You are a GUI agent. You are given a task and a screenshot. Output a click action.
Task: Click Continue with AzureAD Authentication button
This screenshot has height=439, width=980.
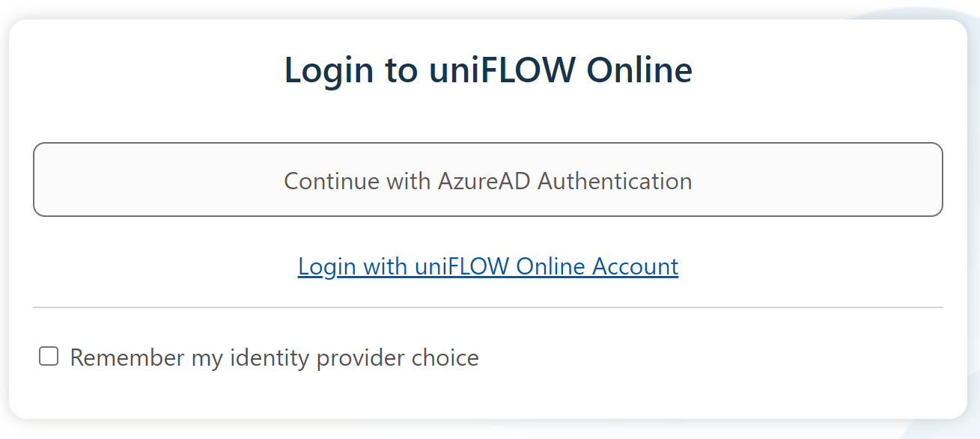(x=487, y=179)
